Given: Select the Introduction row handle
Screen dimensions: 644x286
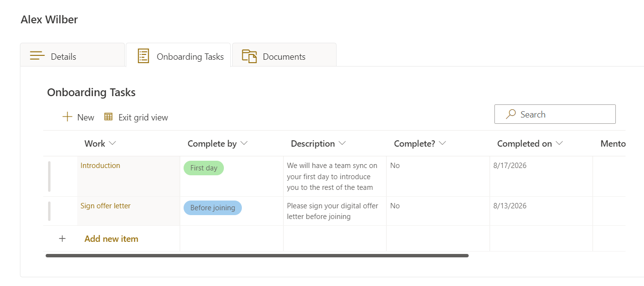Looking at the screenshot, I should (x=49, y=176).
